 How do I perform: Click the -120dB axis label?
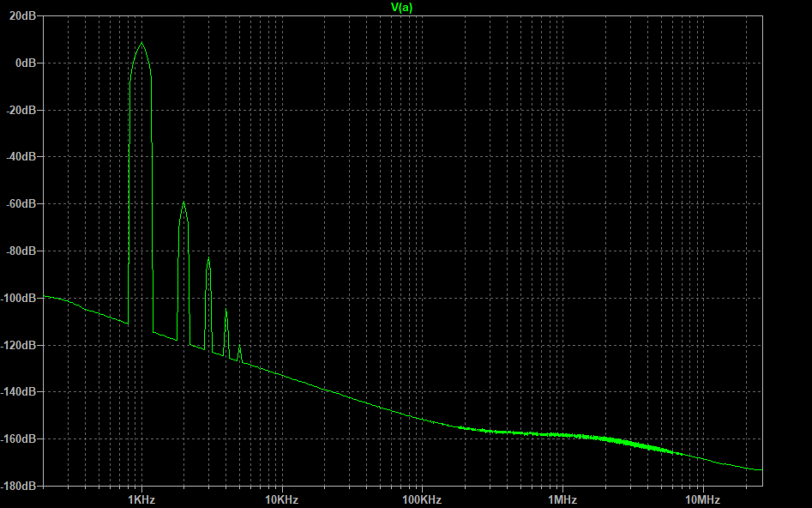pos(20,345)
